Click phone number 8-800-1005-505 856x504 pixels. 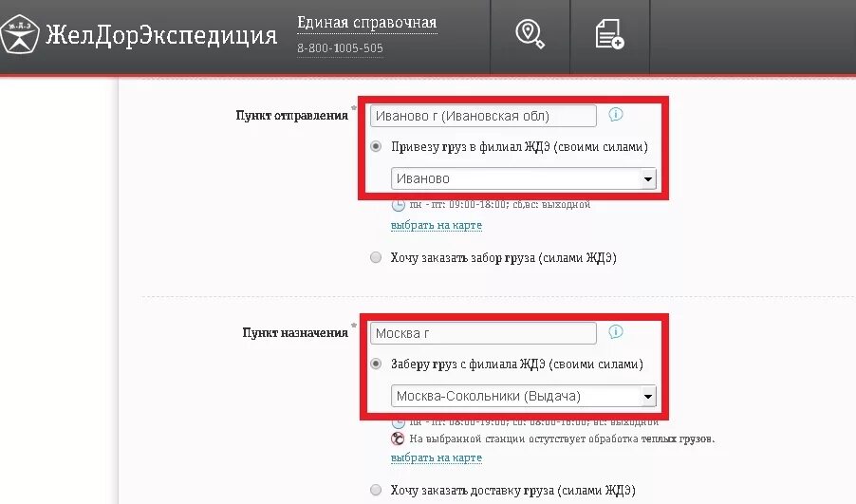(340, 48)
